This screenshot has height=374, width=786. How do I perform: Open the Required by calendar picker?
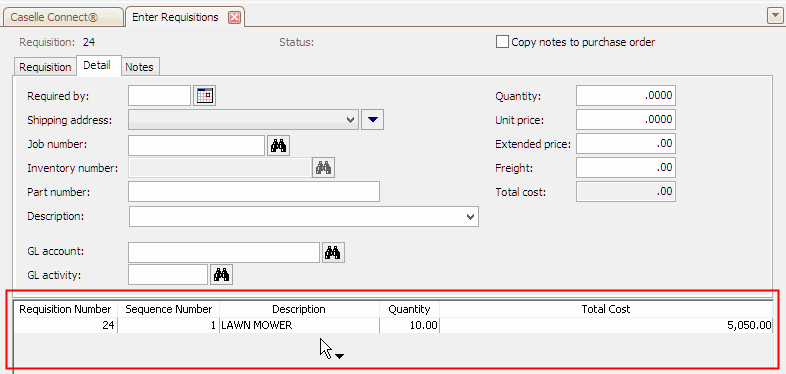coord(205,96)
